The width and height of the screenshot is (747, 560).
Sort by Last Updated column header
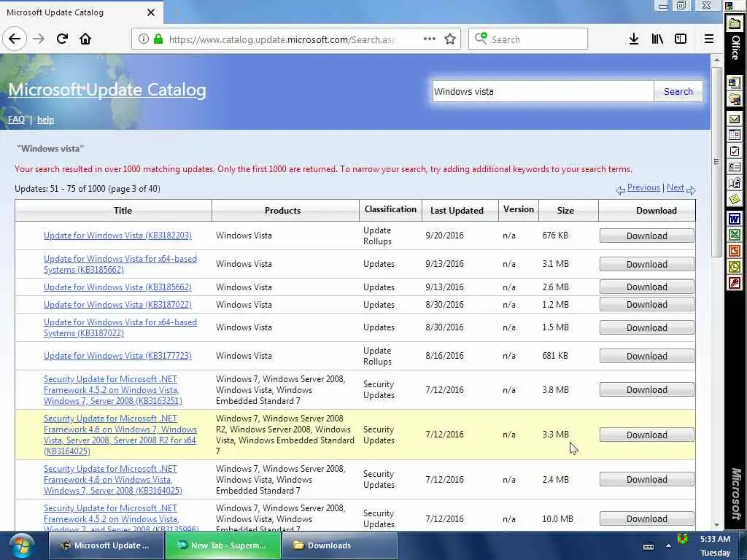click(x=457, y=211)
